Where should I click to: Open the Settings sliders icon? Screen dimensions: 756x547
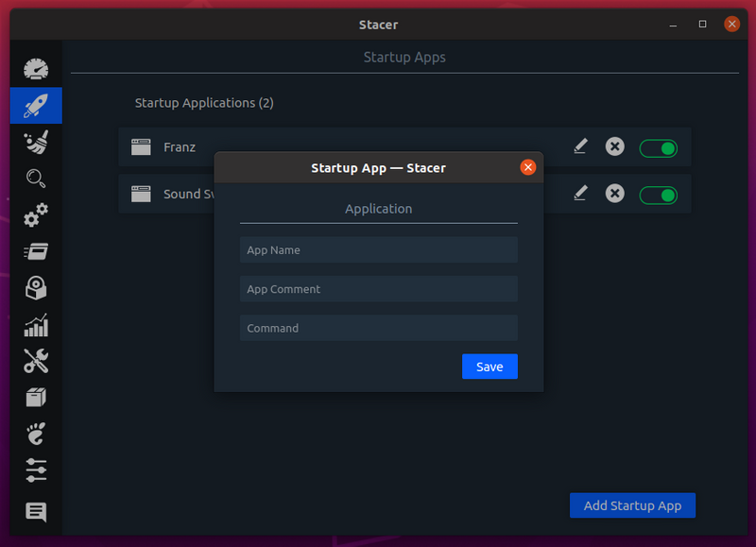click(36, 470)
